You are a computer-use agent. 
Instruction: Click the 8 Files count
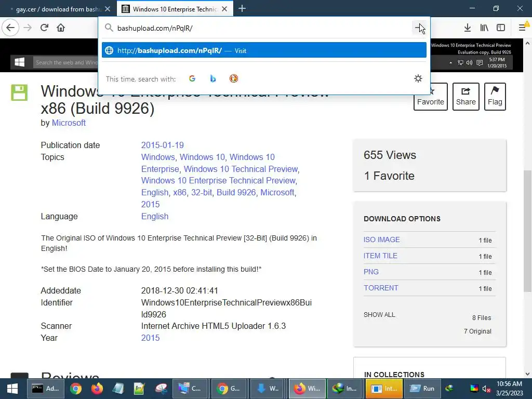[x=482, y=318]
